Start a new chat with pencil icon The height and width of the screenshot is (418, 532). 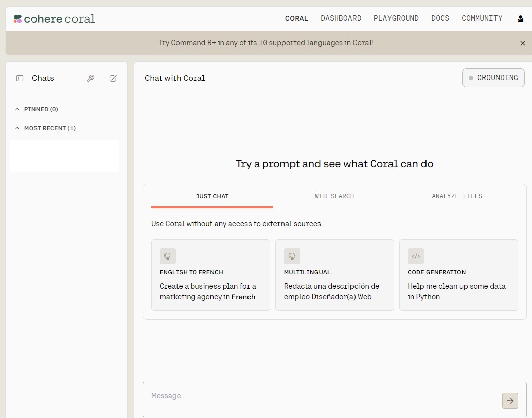[x=113, y=78]
